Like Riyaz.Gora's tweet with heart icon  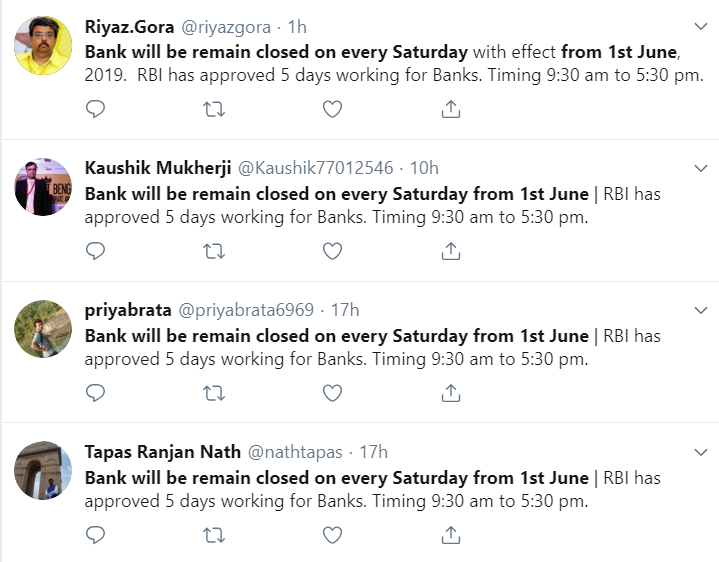click(332, 109)
